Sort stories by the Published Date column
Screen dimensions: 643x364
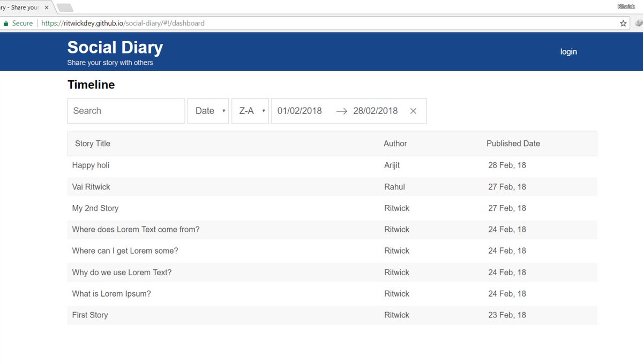click(513, 143)
